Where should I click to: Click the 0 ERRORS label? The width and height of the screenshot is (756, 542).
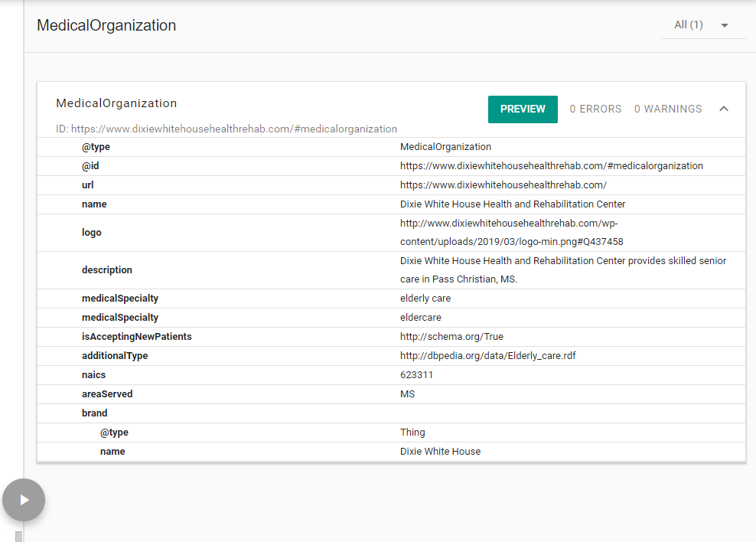595,109
